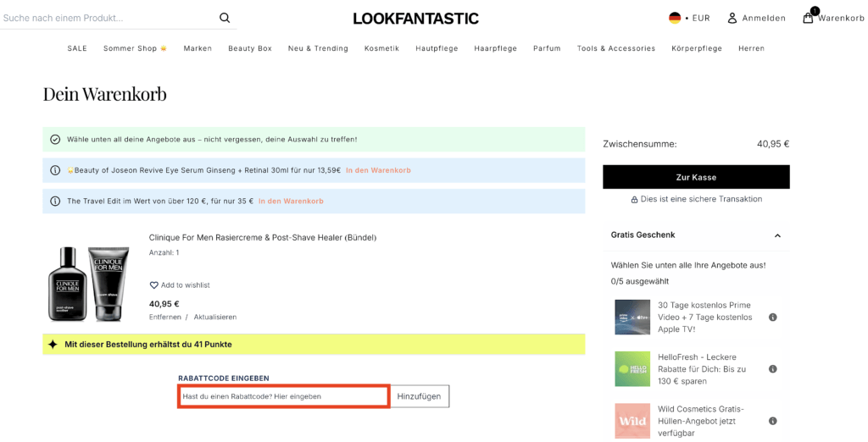This screenshot has width=868, height=442.
Task: Open the Neu & Trending menu
Action: coord(318,48)
